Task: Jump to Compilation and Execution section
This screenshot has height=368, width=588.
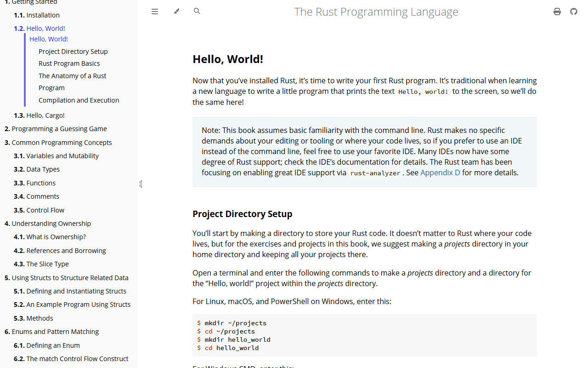Action: 79,100
